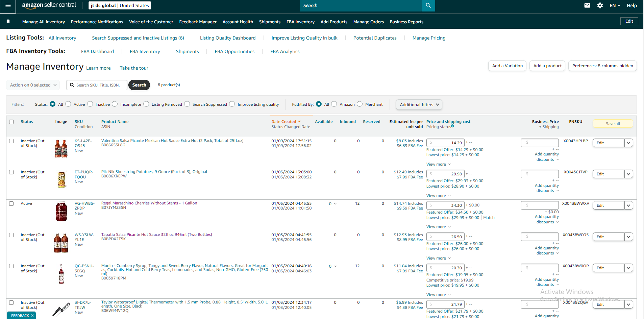Sort by Date Created column
Screen dimensions: 644x319
pyautogui.click(x=286, y=122)
